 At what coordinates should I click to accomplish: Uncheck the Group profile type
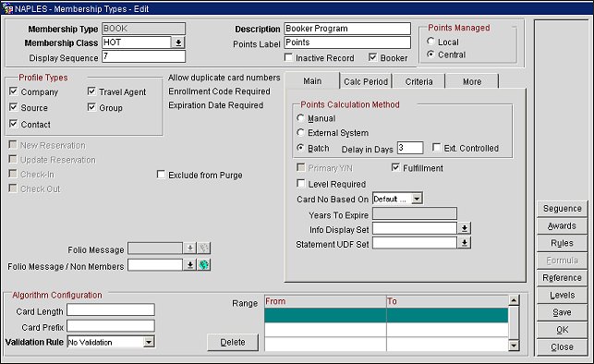pyautogui.click(x=91, y=107)
